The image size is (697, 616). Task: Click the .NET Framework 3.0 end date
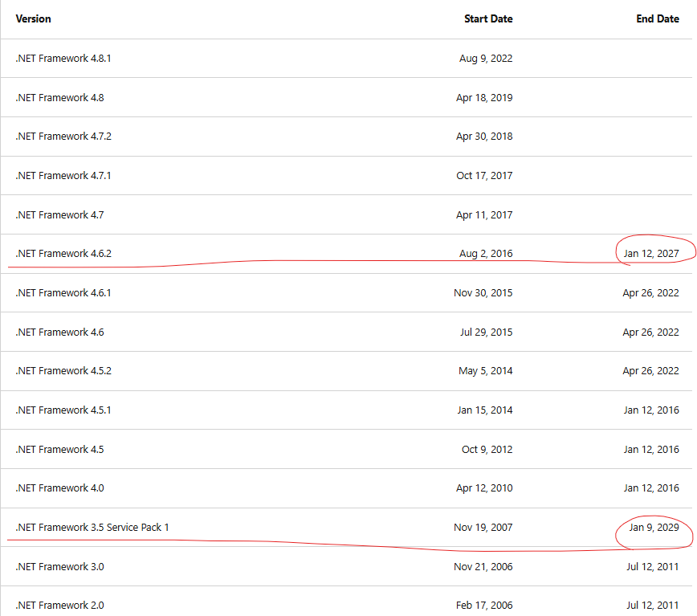coord(653,567)
